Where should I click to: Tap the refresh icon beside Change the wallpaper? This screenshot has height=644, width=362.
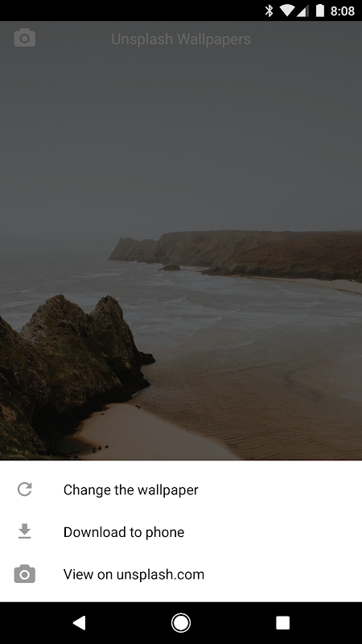coord(25,489)
